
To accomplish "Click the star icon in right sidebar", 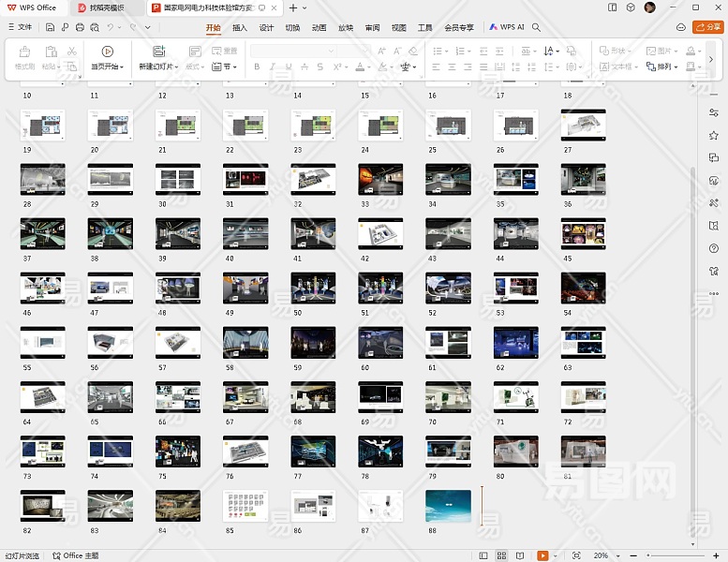I will (x=714, y=135).
